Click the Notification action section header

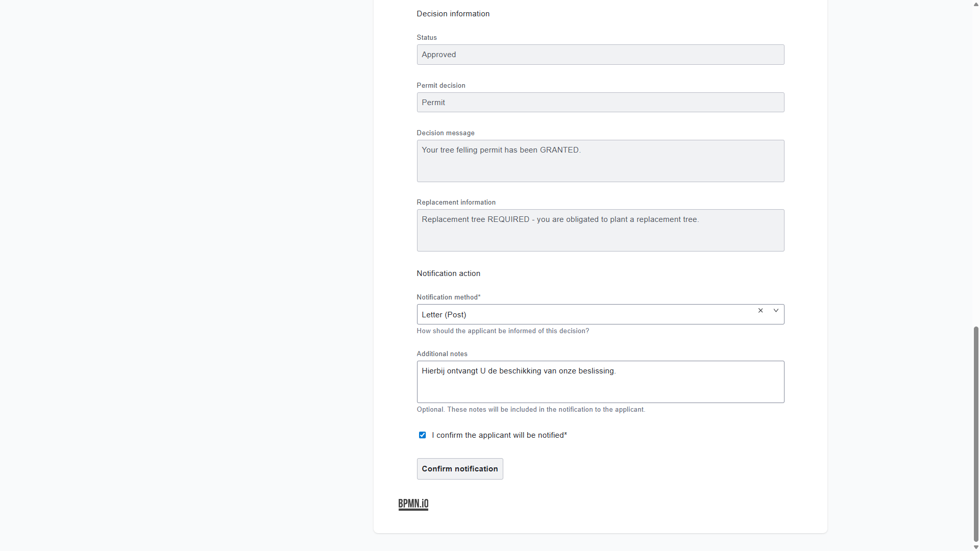(x=448, y=273)
